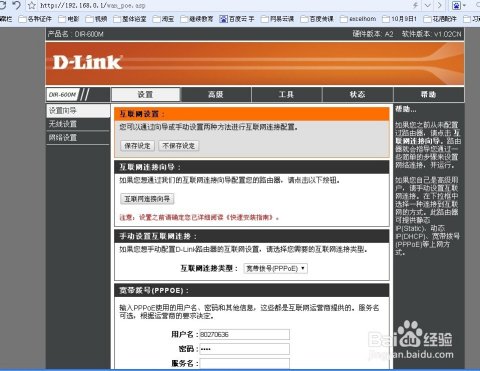This screenshot has height=371, width=480.
Task: Launch the 互联网连接向导 button
Action: point(147,199)
